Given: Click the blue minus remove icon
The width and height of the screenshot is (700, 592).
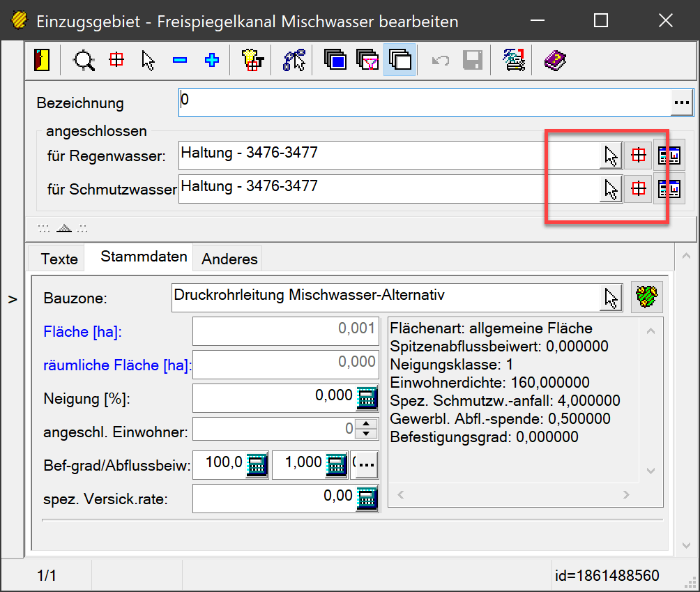Looking at the screenshot, I should point(180,61).
